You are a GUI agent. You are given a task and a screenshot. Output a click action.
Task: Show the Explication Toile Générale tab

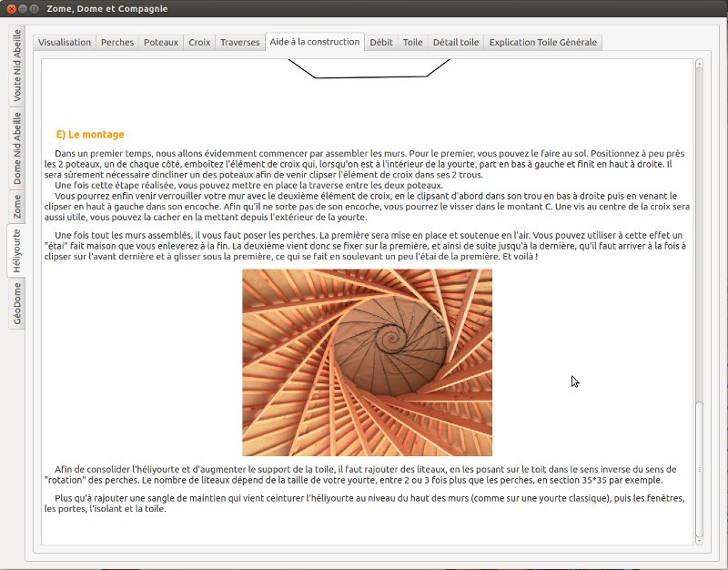pos(543,42)
